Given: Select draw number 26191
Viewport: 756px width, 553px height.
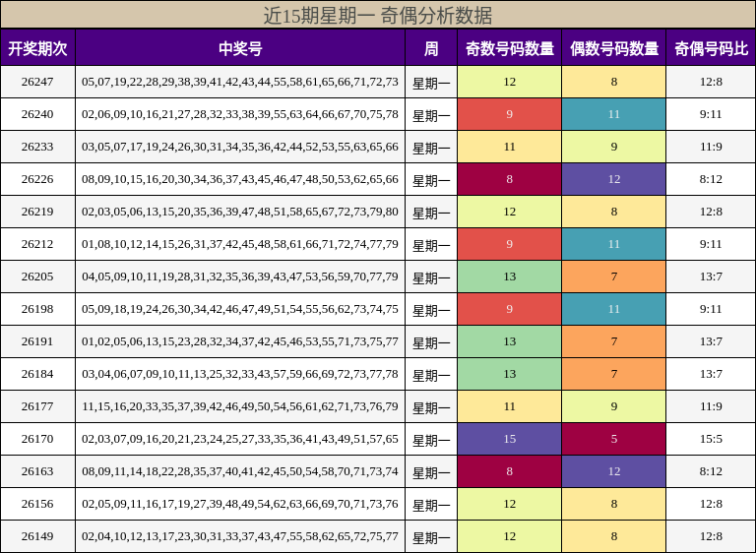Looking at the screenshot, I should pos(37,341).
